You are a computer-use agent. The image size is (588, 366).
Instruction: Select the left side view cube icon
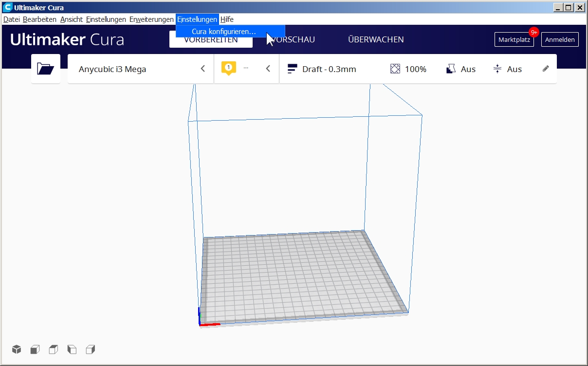pyautogui.click(x=72, y=349)
